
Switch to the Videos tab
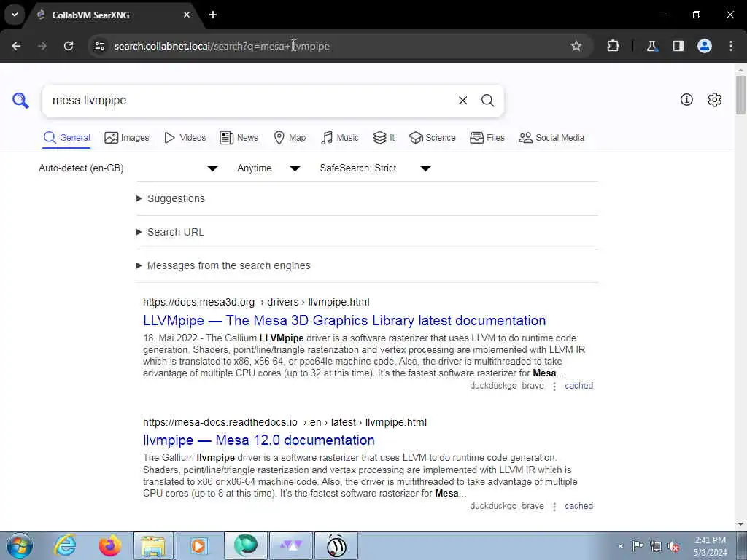click(x=185, y=138)
